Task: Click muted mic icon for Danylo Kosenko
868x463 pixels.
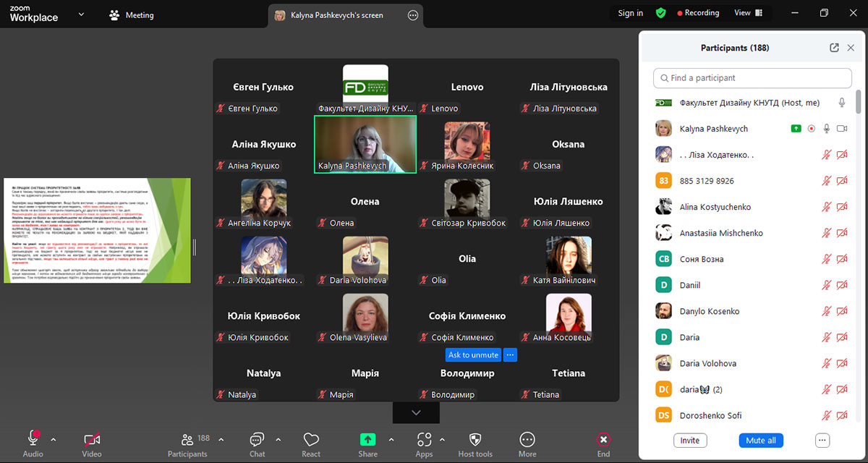Action: coord(827,311)
